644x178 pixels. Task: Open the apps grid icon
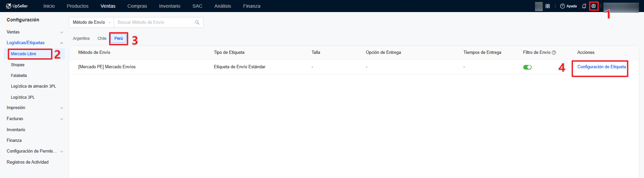548,6
